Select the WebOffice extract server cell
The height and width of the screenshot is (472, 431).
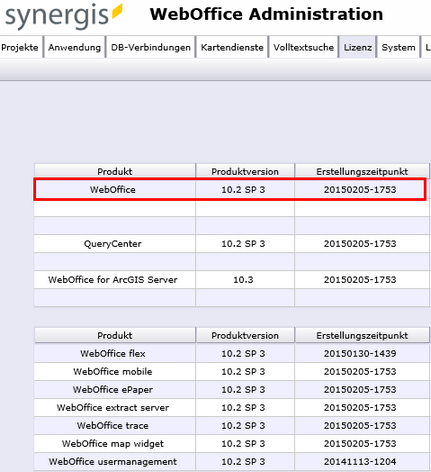coord(115,407)
